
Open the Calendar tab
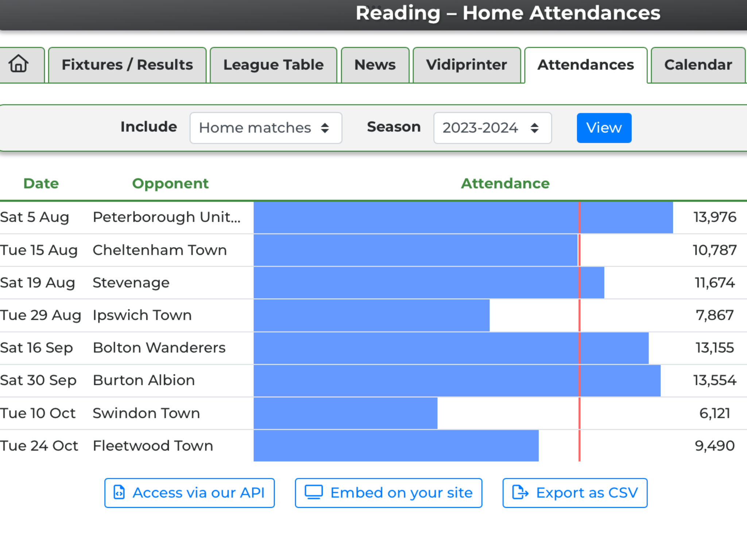(x=698, y=65)
